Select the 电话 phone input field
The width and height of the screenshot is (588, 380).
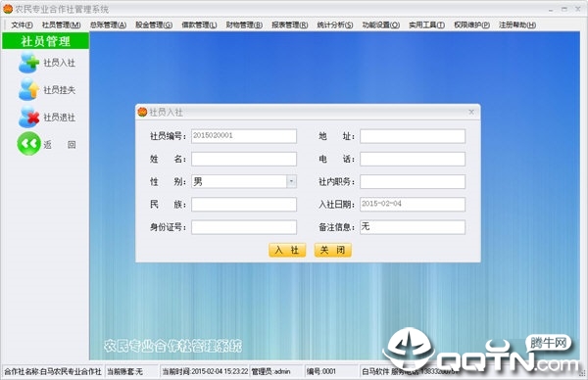coord(413,159)
